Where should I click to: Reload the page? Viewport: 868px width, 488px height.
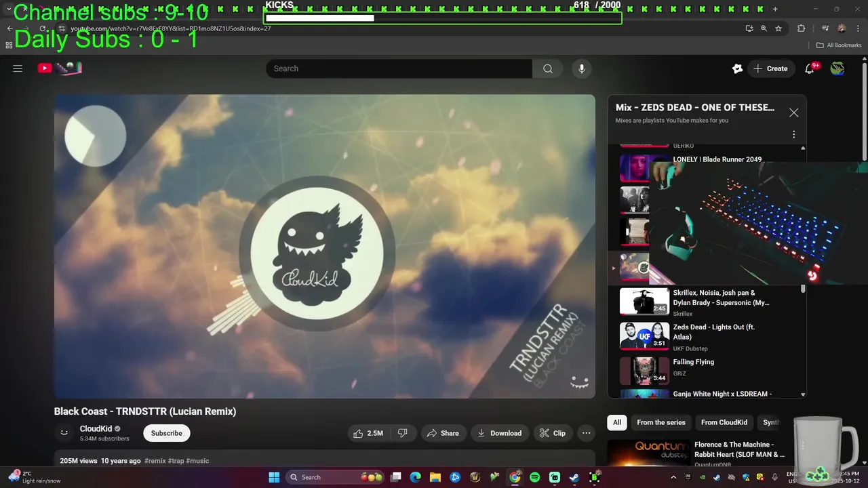(43, 28)
